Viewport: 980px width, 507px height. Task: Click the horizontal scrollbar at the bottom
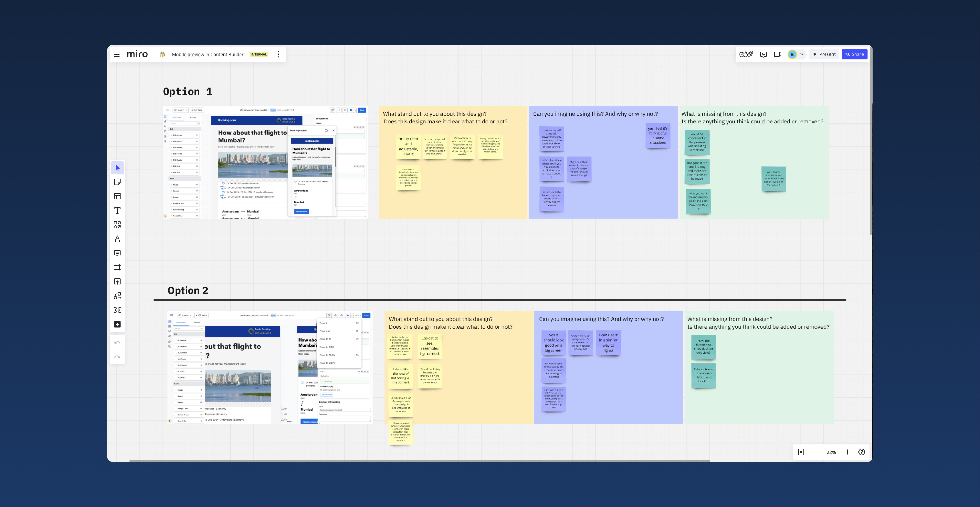pyautogui.click(x=419, y=461)
